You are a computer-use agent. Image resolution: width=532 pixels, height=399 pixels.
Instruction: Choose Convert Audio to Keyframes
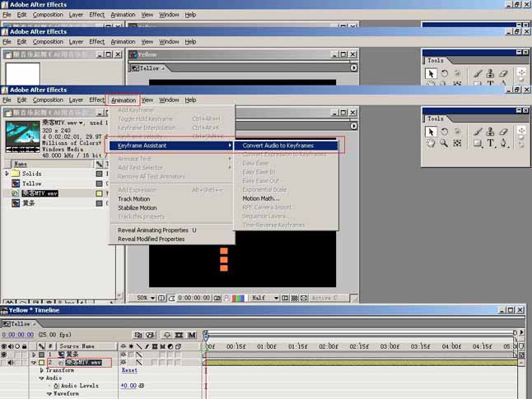pos(286,146)
